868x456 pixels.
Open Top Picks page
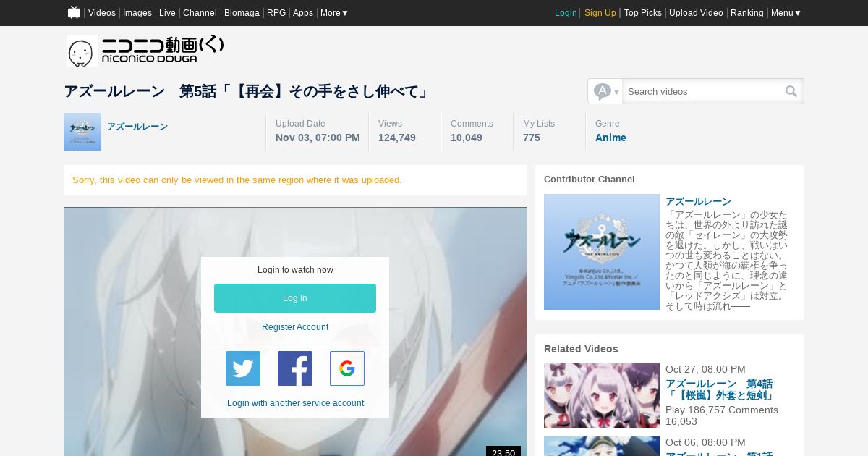[x=643, y=13]
